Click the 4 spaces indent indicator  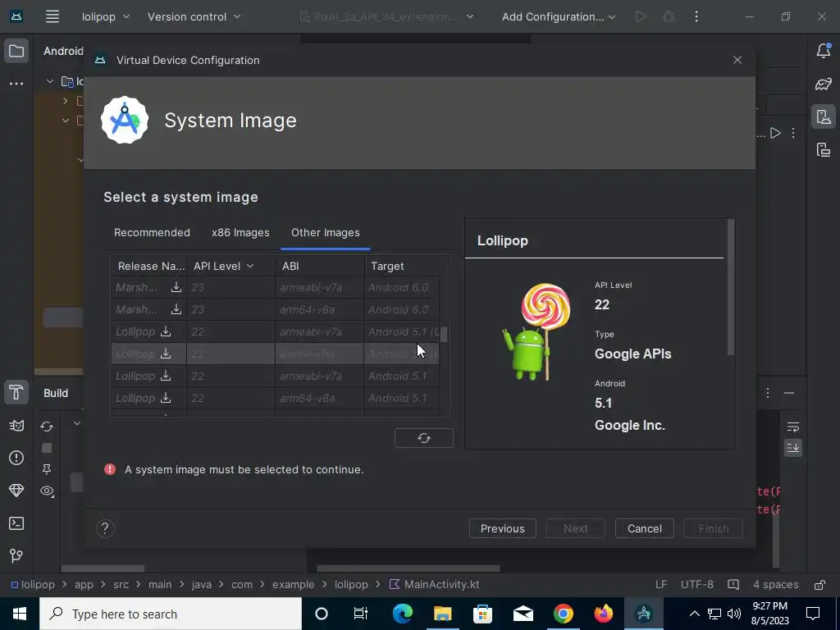[x=775, y=584]
